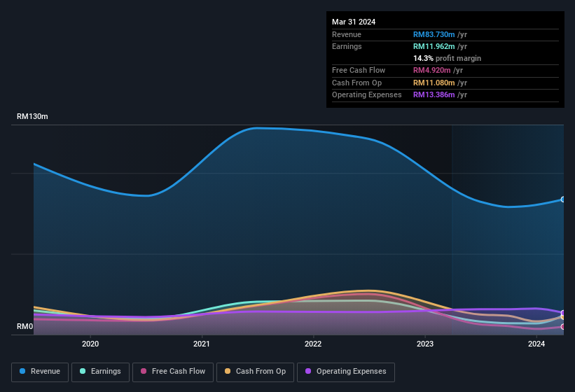Click the 14.3% profit margin text
This screenshot has width=575, height=392.
point(447,58)
